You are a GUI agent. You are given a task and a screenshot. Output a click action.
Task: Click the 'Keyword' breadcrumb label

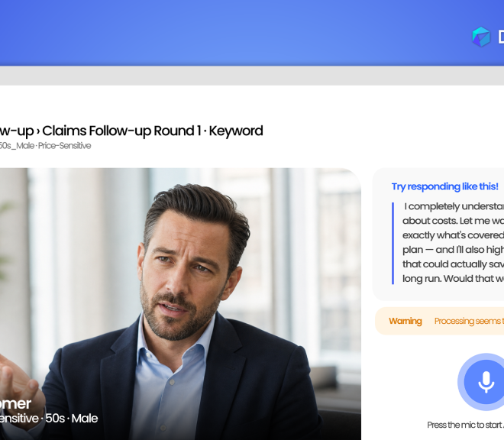pos(236,131)
